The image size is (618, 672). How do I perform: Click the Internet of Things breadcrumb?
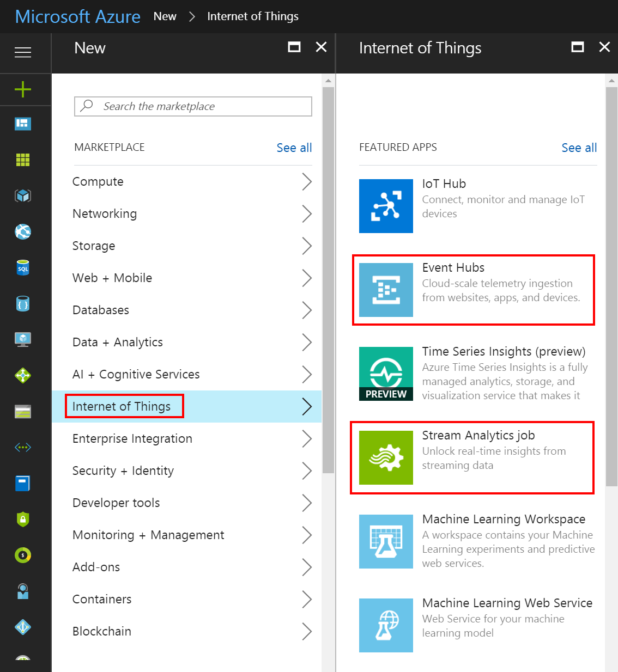[x=253, y=16]
